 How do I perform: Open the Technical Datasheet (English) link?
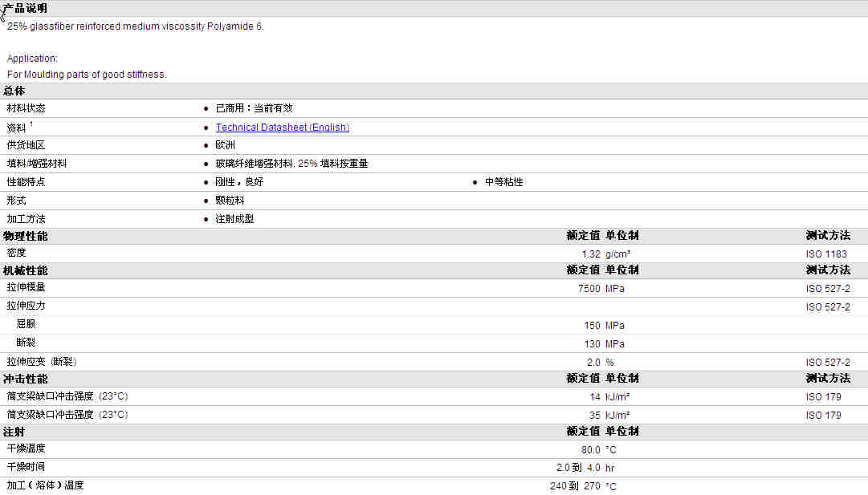pyautogui.click(x=283, y=128)
